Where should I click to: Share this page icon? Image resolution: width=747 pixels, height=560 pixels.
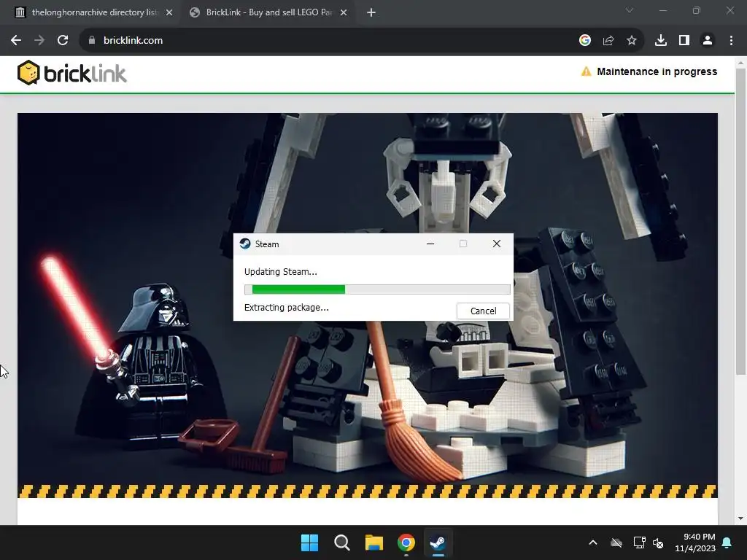pyautogui.click(x=608, y=41)
